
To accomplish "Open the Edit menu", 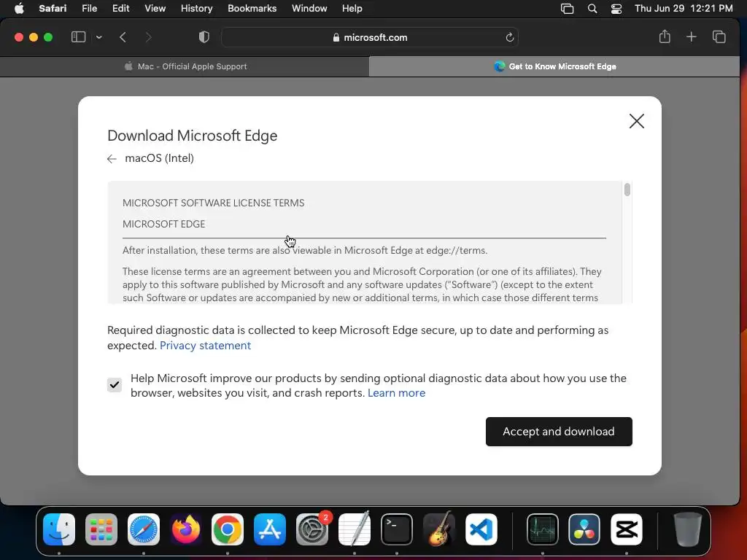I will [x=120, y=8].
